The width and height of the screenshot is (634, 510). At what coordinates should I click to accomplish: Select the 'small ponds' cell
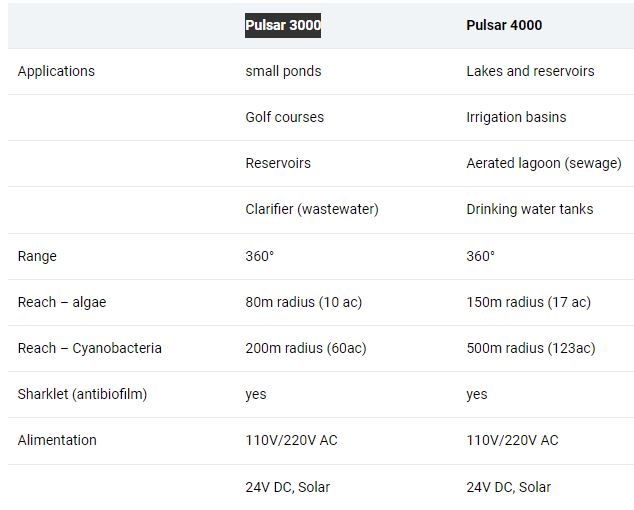pos(283,71)
